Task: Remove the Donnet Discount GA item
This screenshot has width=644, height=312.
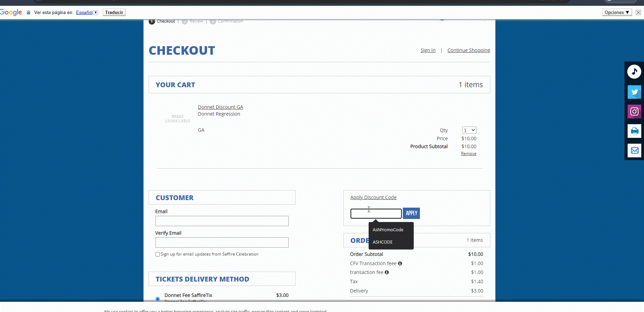Action: click(468, 154)
